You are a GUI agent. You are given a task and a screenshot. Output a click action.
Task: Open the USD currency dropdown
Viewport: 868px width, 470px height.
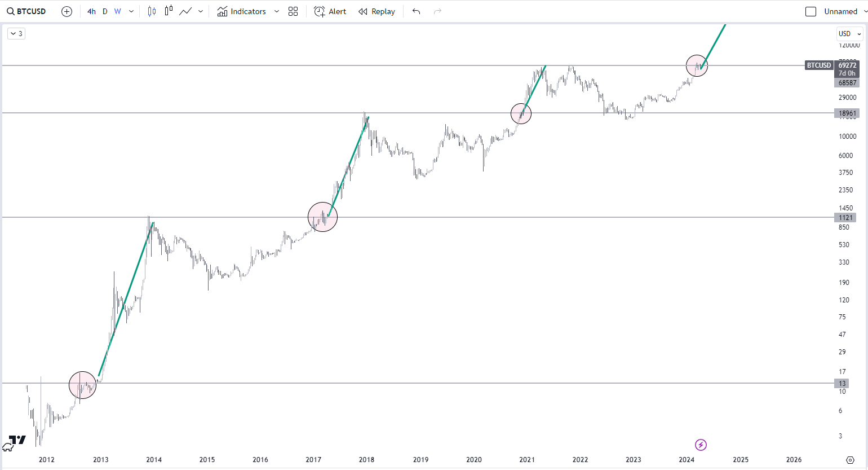(x=849, y=34)
